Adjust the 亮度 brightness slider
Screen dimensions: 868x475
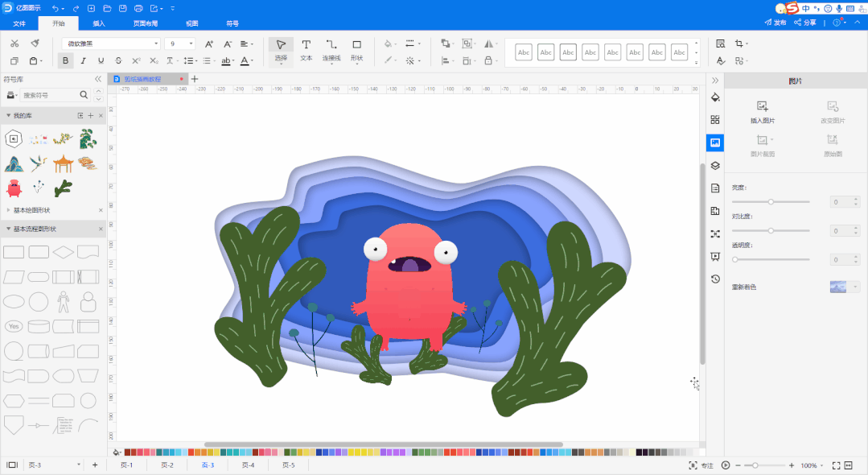[771, 202]
